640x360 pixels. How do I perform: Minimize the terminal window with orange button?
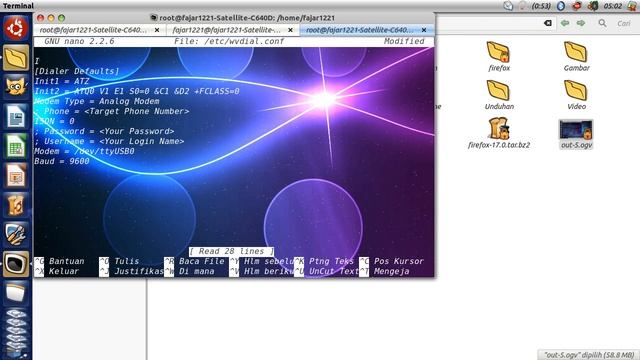point(51,18)
